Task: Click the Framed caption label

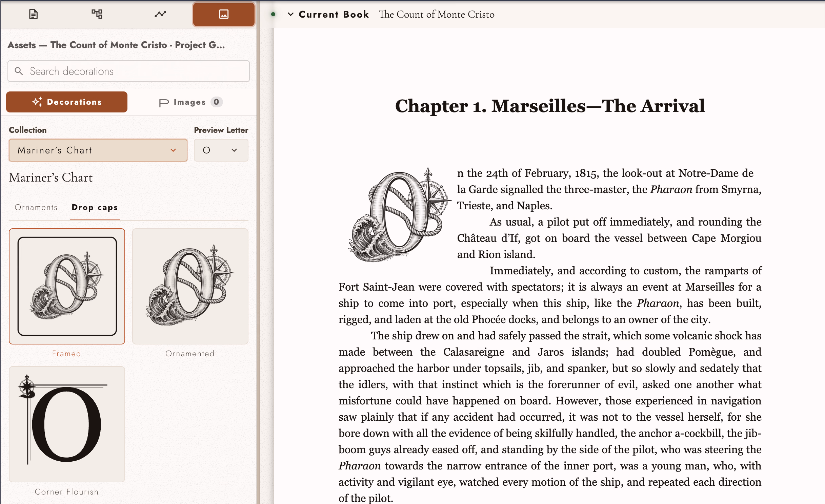Action: 67,354
